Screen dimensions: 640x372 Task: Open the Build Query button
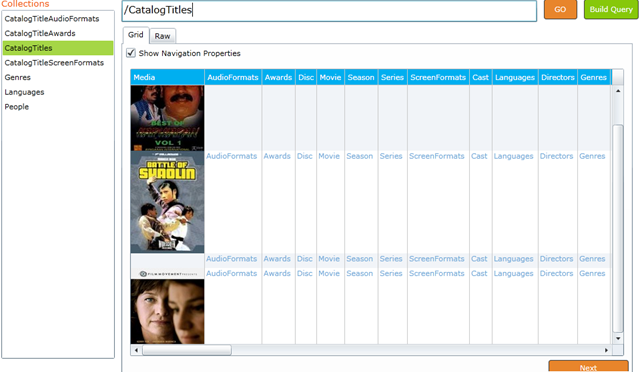coord(611,9)
